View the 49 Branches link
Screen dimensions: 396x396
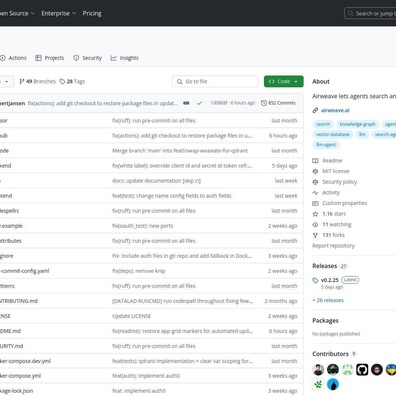pos(37,81)
